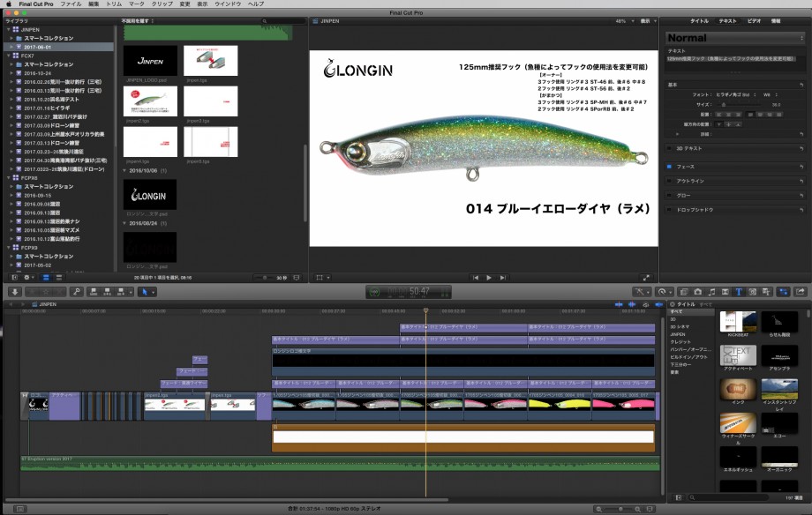
Task: Open the Photos browser camera icon
Action: [x=698, y=292]
